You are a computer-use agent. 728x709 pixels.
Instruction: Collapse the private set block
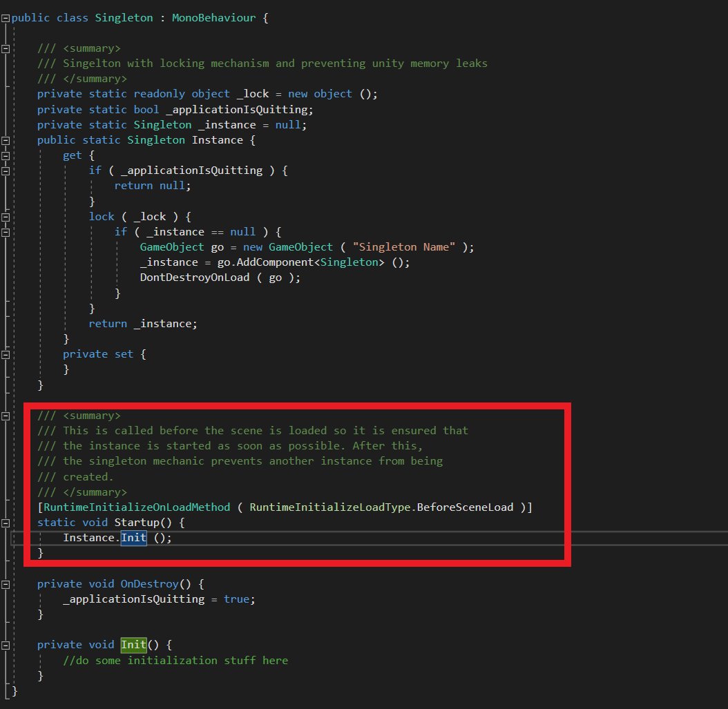pyautogui.click(x=6, y=355)
